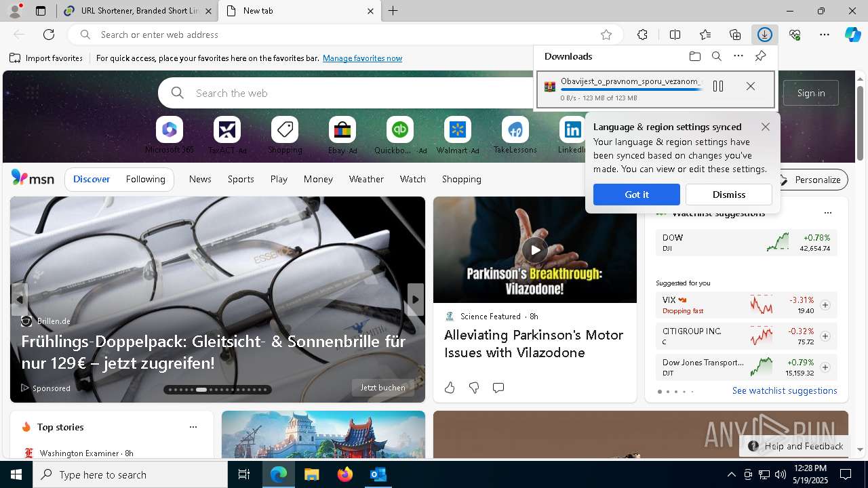Open tab actions menu icon
The width and height of the screenshot is (868, 488).
pos(41,11)
